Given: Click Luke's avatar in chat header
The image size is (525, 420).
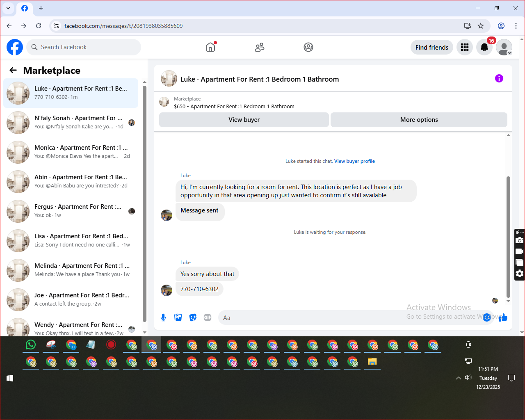Looking at the screenshot, I should coord(169,79).
